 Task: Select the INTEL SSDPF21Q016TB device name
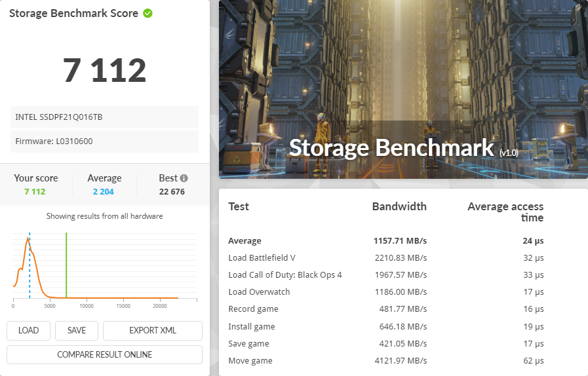59,117
